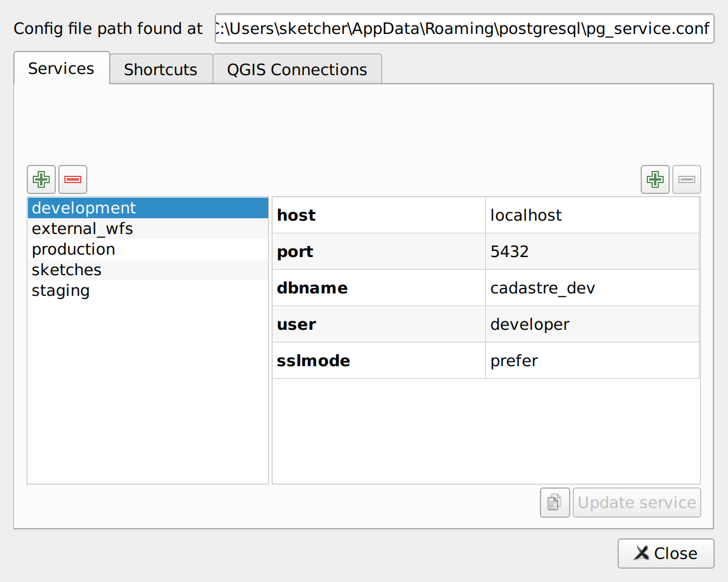The height and width of the screenshot is (582, 728).
Task: Click the localhost value in the host row
Action: click(525, 215)
